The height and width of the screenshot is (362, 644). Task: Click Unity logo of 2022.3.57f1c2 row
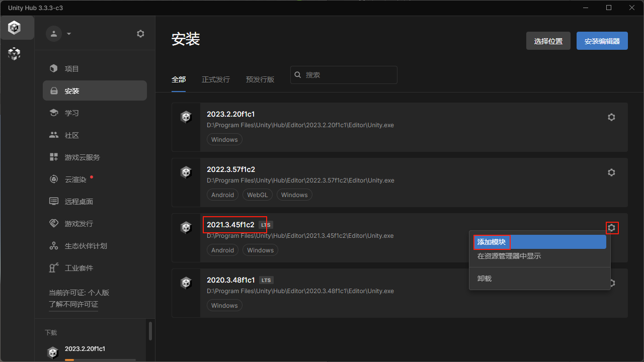pos(186,172)
